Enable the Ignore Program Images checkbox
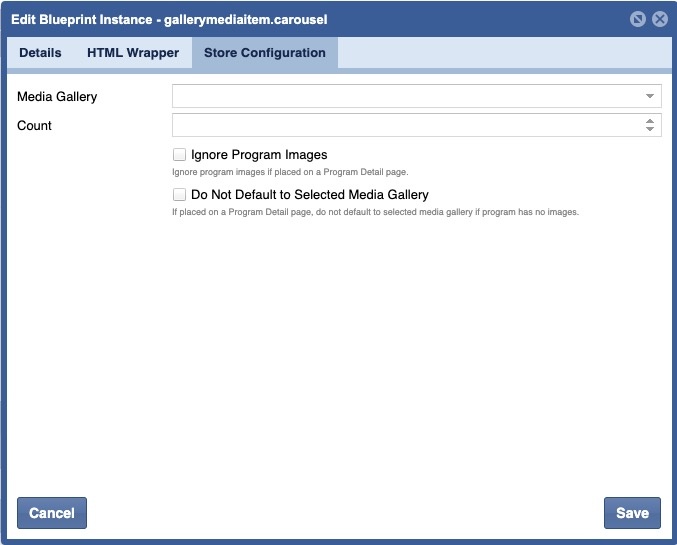Viewport: 677px width, 545px height. tap(180, 155)
